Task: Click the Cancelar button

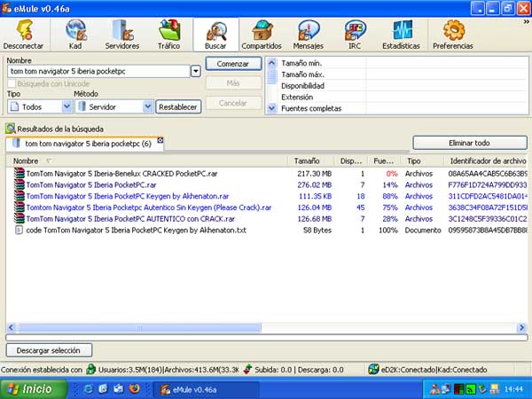Action: tap(233, 103)
